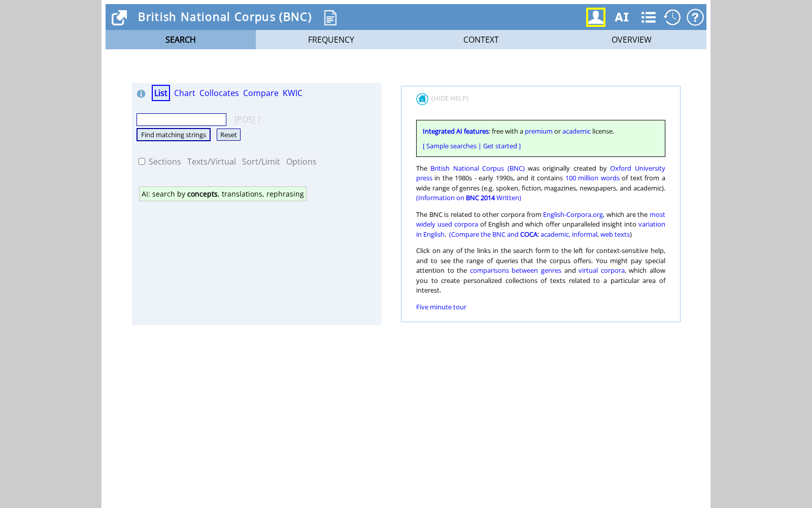Viewport: 812px width, 508px height.
Task: Click the external link icon beside corpus title
Action: click(x=119, y=18)
